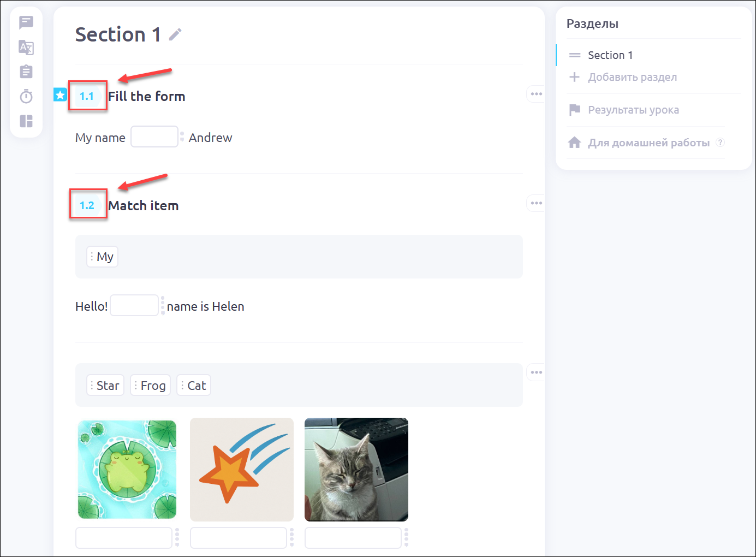Click drag handle beside cat answer field
Screen dimensions: 756x557
point(406,537)
